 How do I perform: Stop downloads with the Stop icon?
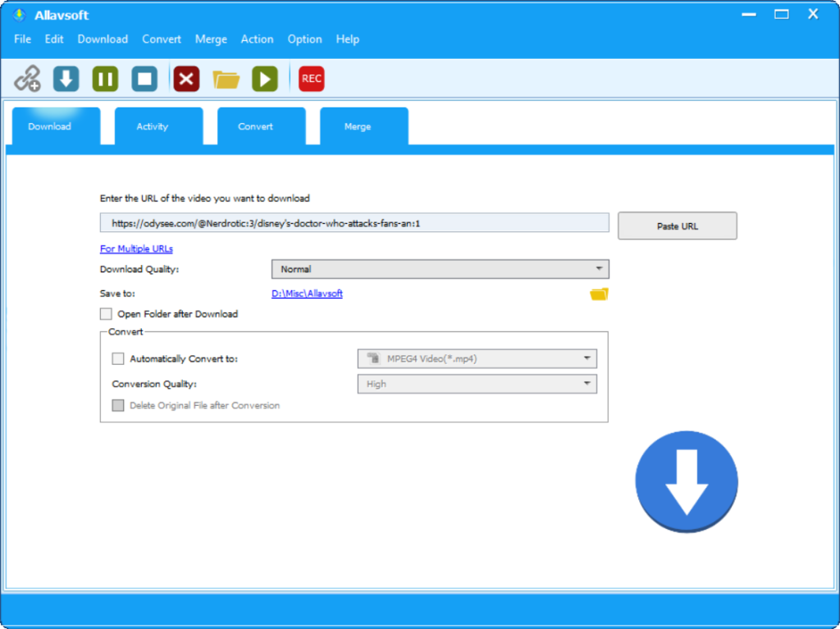(x=145, y=78)
